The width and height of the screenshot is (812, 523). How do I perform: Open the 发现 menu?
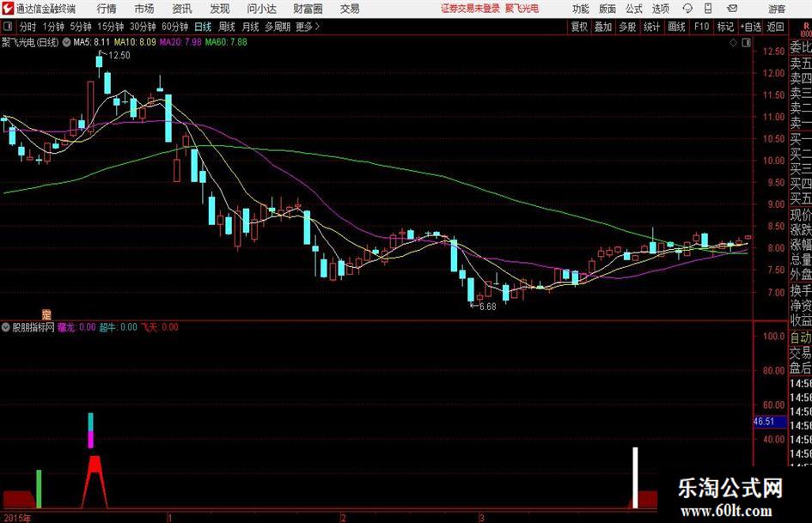pyautogui.click(x=220, y=9)
